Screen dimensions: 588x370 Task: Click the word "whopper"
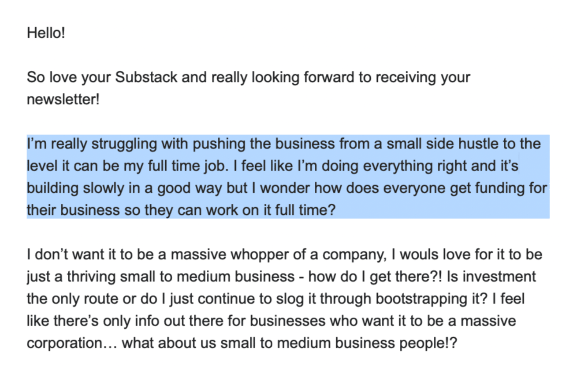(257, 255)
